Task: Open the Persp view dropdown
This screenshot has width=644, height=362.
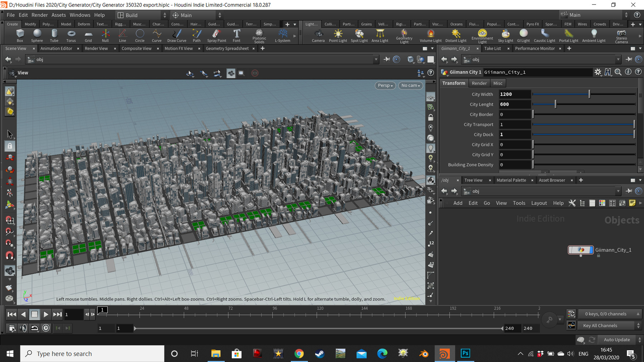Action: 385,85
